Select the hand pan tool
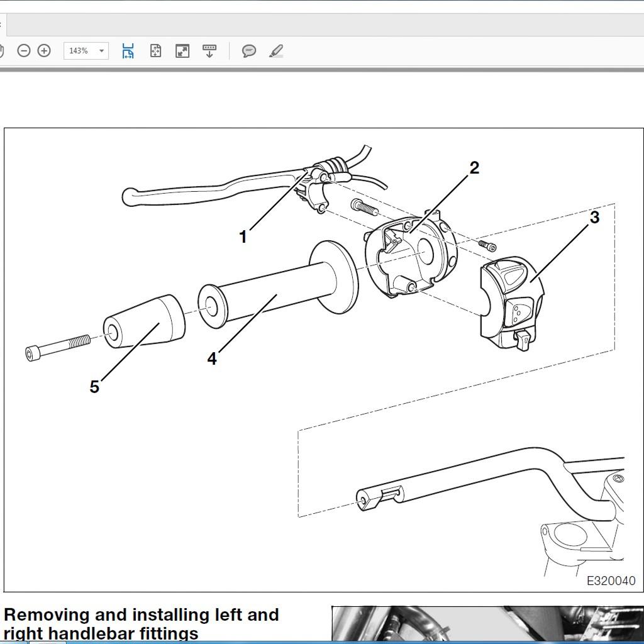Screen dimensions: 644x644 pyautogui.click(x=2, y=51)
